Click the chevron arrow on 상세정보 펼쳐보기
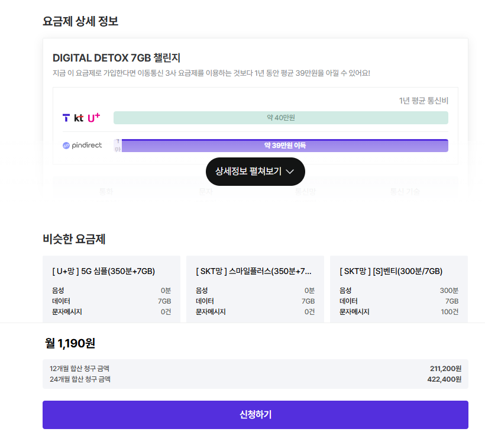The image size is (485, 448). coord(290,172)
